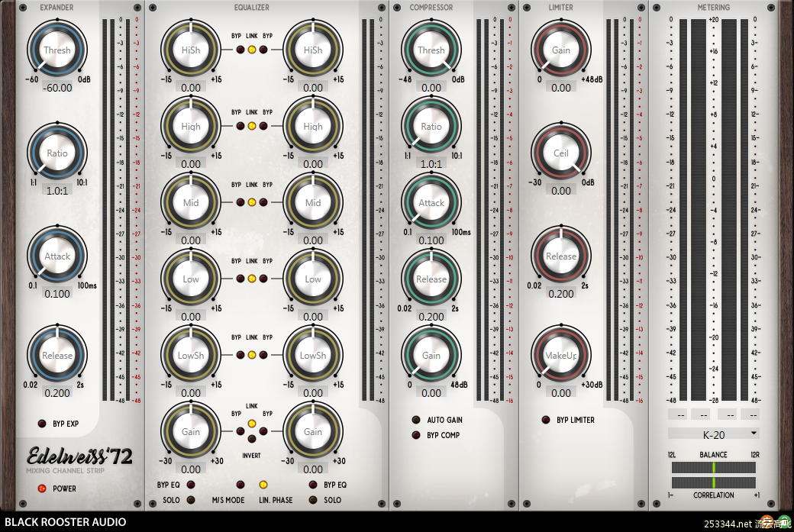The height and width of the screenshot is (532, 794).
Task: Toggle BYP COMP bypass LED
Action: pos(416,435)
